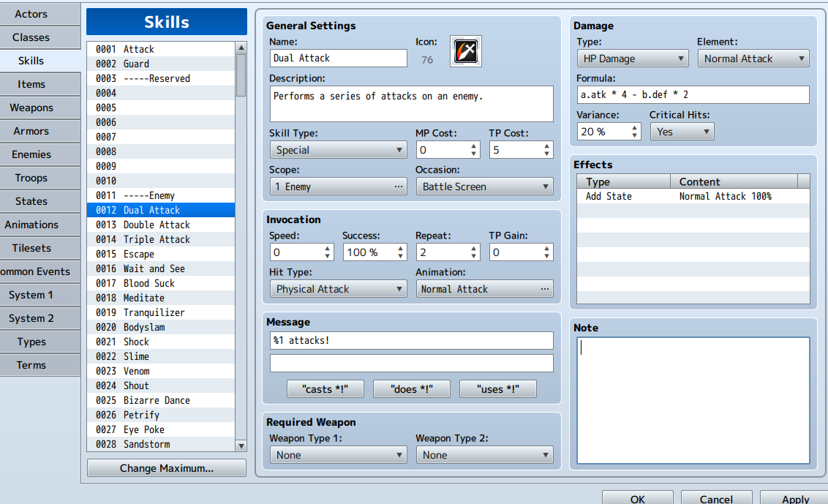The image size is (828, 504).
Task: Open the Element dropdown
Action: point(753,58)
